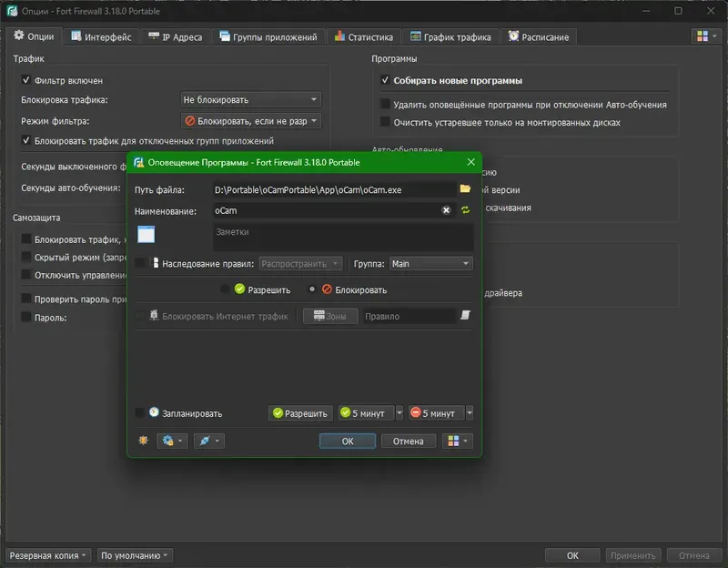Expand the Режим фильтра dropdown

(250, 121)
